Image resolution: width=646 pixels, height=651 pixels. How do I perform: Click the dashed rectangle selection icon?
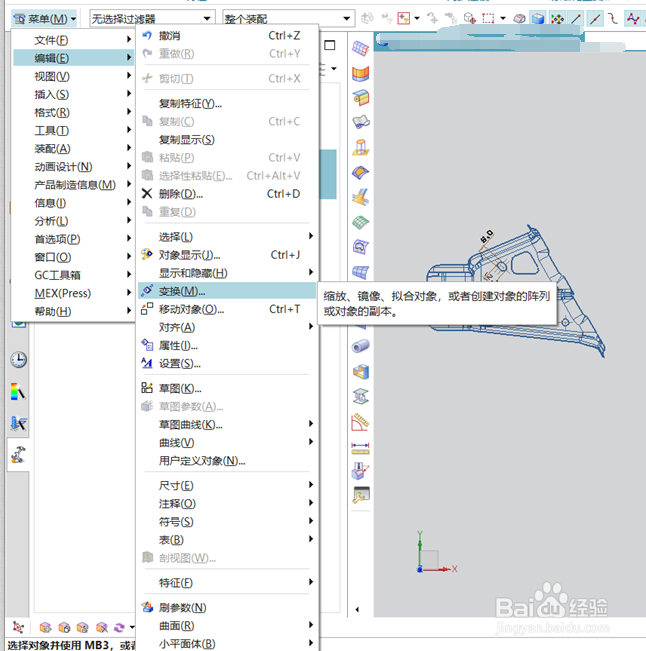click(488, 19)
